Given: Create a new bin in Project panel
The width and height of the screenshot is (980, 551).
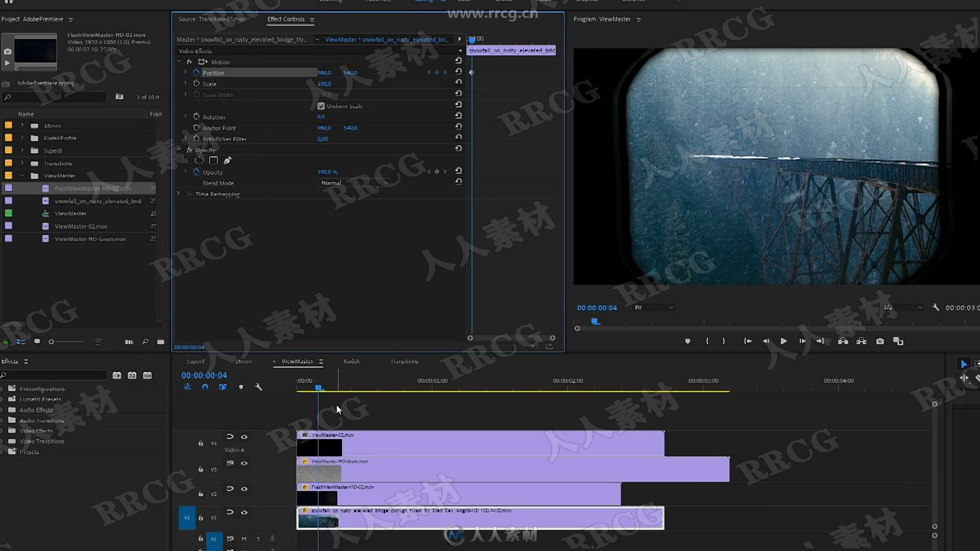Looking at the screenshot, I should click(x=161, y=341).
